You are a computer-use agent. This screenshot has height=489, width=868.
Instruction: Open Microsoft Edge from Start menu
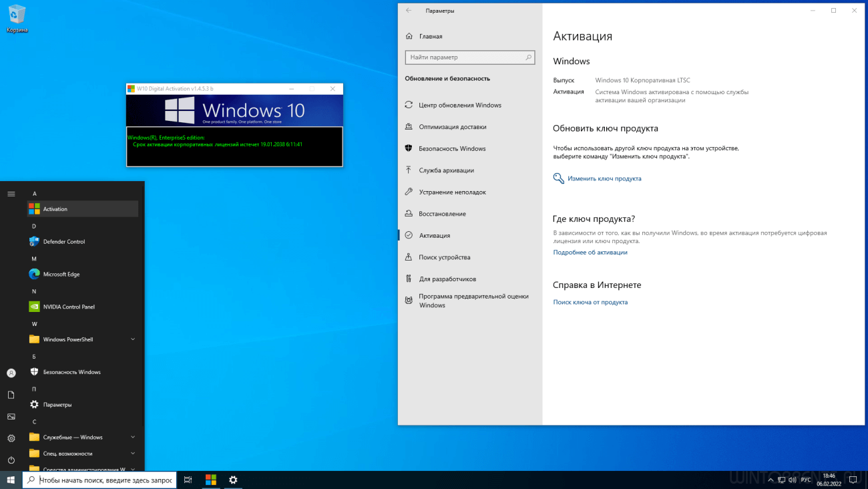pyautogui.click(x=82, y=274)
